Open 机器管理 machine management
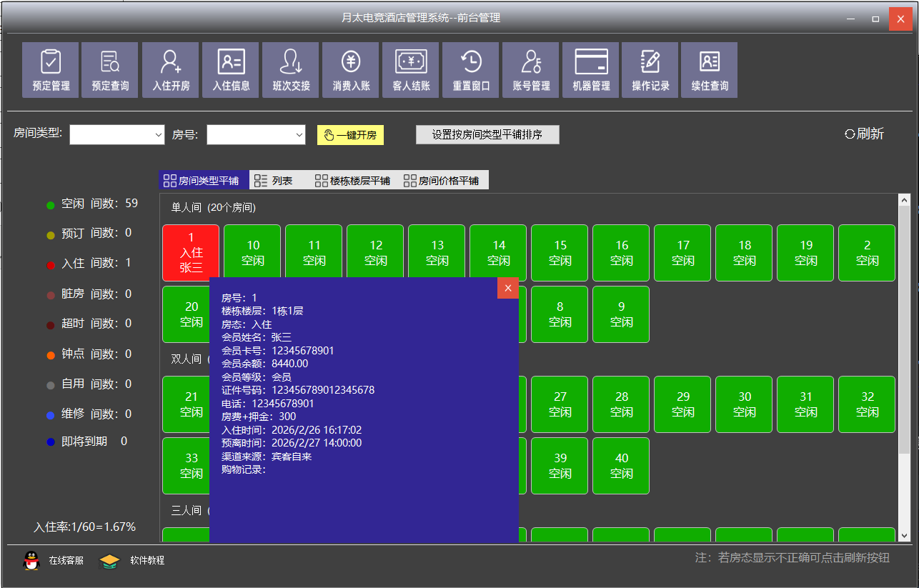Image resolution: width=919 pixels, height=588 pixels. tap(591, 69)
